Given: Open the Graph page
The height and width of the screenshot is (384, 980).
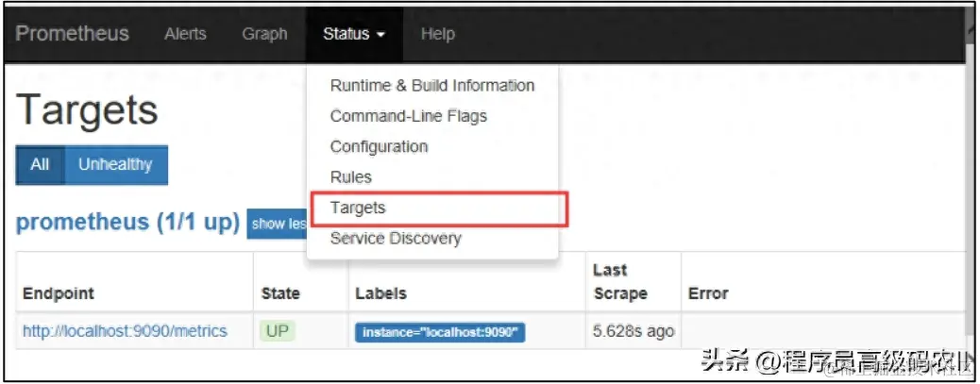Looking at the screenshot, I should [x=264, y=34].
